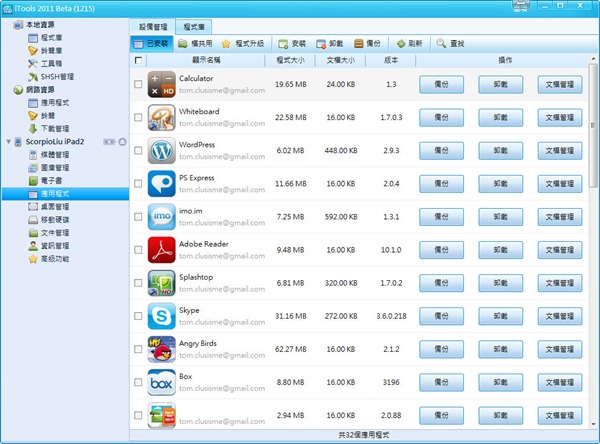Click the Splashtop app icon
600x444 pixels.
click(x=161, y=283)
